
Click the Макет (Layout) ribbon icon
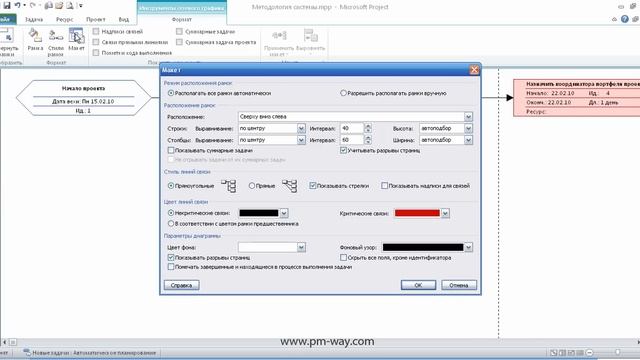[76, 40]
